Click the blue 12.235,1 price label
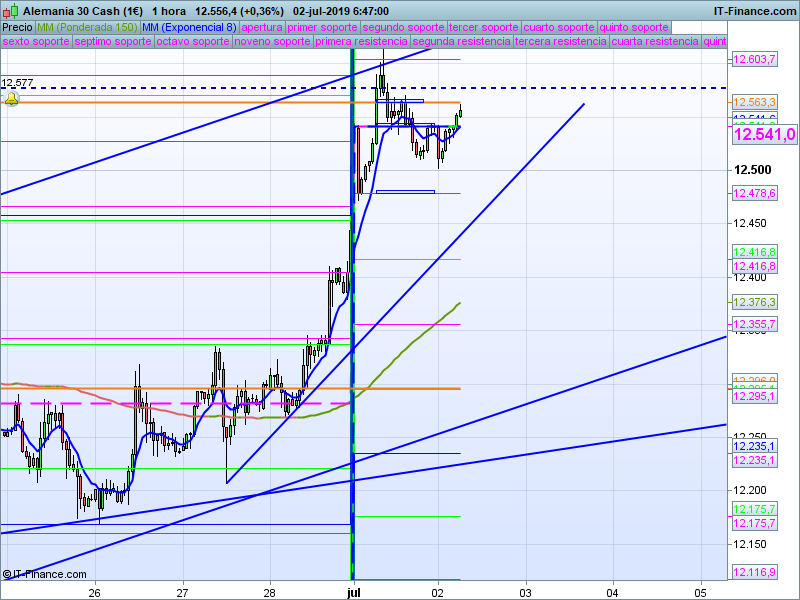800x600 pixels. pos(755,446)
